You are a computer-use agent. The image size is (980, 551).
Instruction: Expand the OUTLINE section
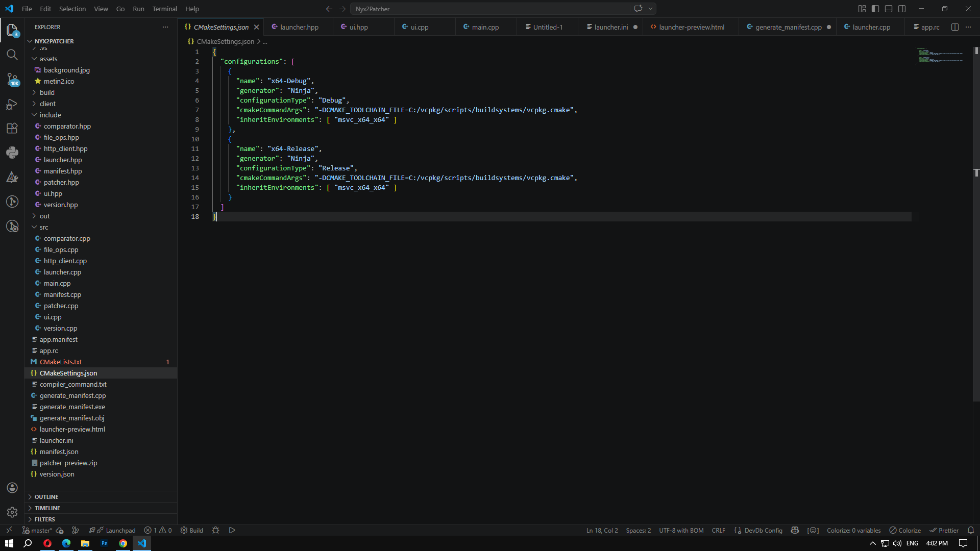pos(46,496)
